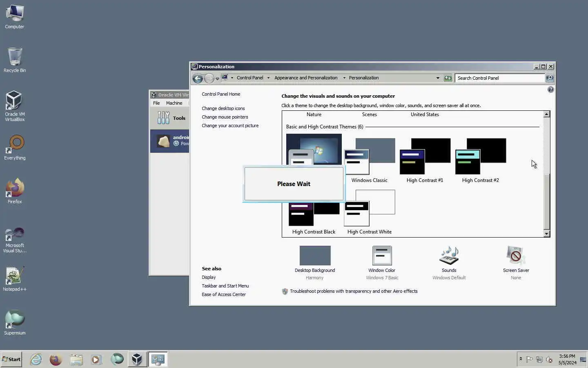588x368 pixels.
Task: Open Ease of Access Center link
Action: coord(224,294)
